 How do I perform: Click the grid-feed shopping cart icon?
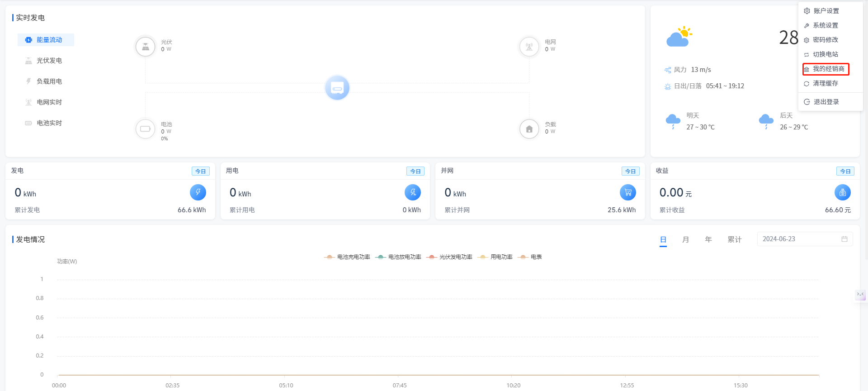tap(627, 192)
